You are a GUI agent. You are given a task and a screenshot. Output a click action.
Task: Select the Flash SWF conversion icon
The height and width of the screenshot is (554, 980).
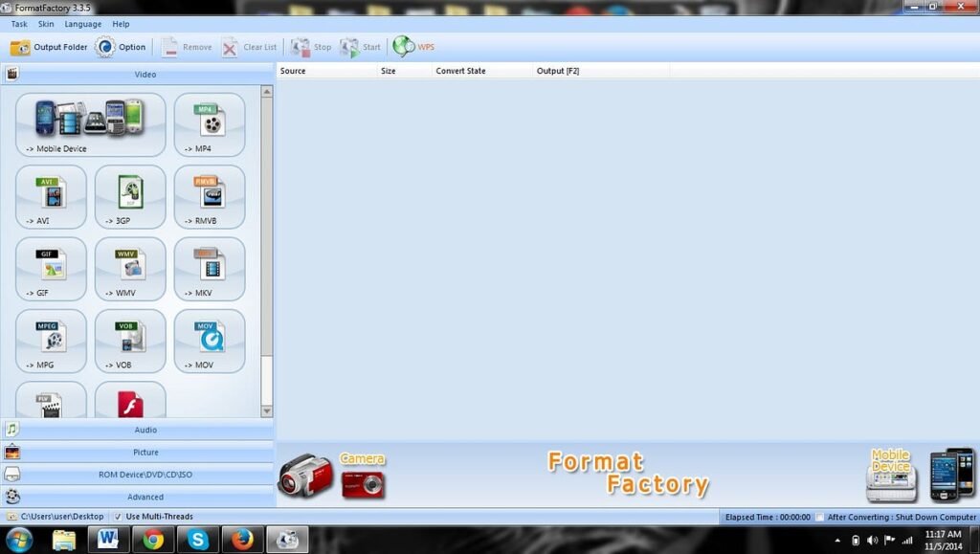click(130, 400)
